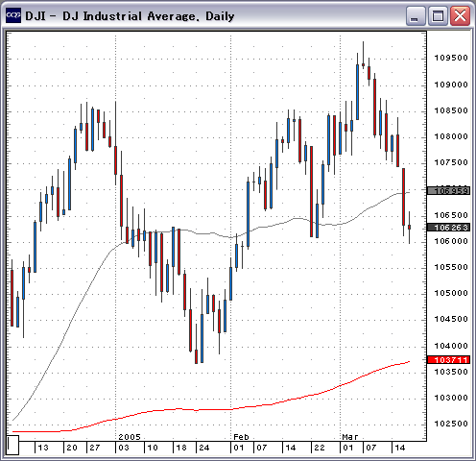Screen dimensions: 476x461
Task: Click the 109000 price axis label
Action: [451, 85]
